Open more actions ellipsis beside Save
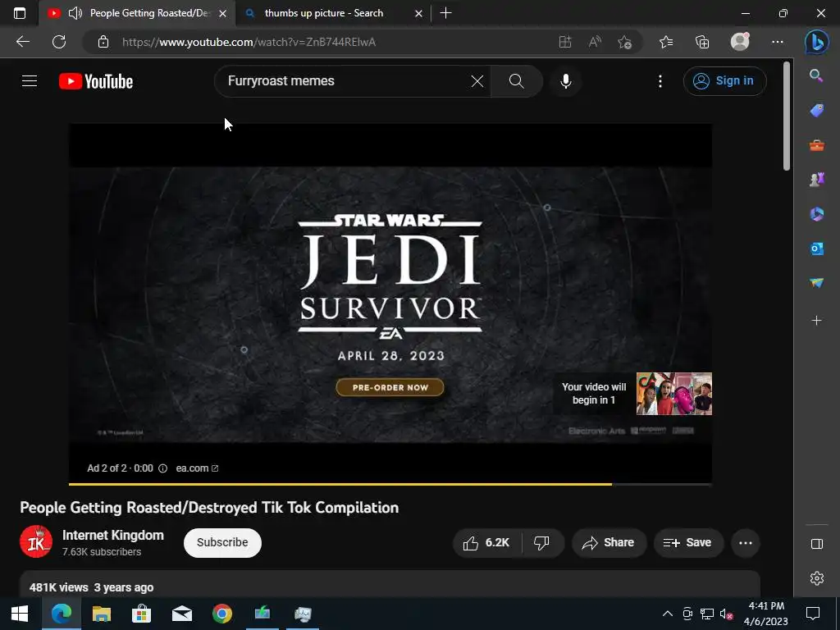This screenshot has height=630, width=840. pos(746,543)
